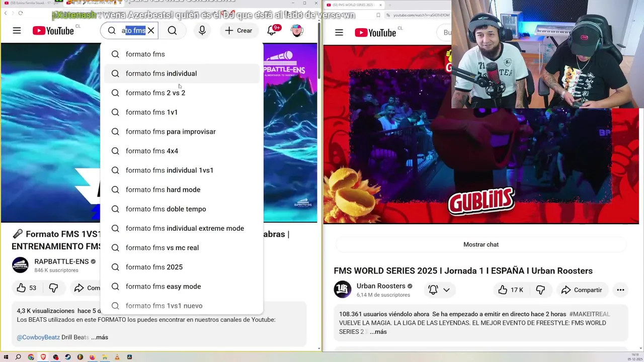This screenshot has height=362, width=644.
Task: Open Windows taskbar search
Action: (x=18, y=357)
